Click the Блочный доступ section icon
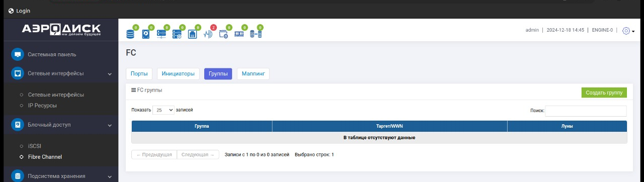The width and height of the screenshot is (644, 182). click(x=18, y=124)
